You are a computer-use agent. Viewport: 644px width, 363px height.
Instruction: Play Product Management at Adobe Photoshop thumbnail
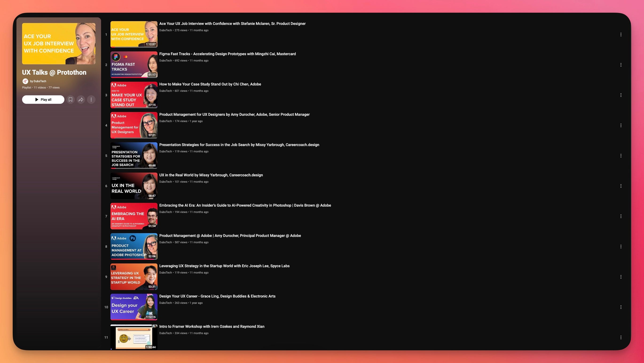[134, 246]
